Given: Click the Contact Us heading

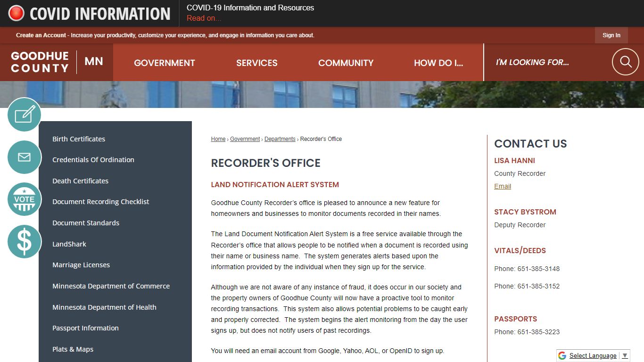Looking at the screenshot, I should pos(530,144).
